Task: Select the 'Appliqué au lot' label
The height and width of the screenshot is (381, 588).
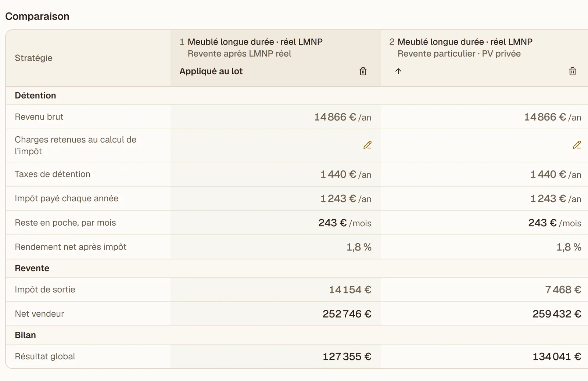Action: tap(211, 71)
